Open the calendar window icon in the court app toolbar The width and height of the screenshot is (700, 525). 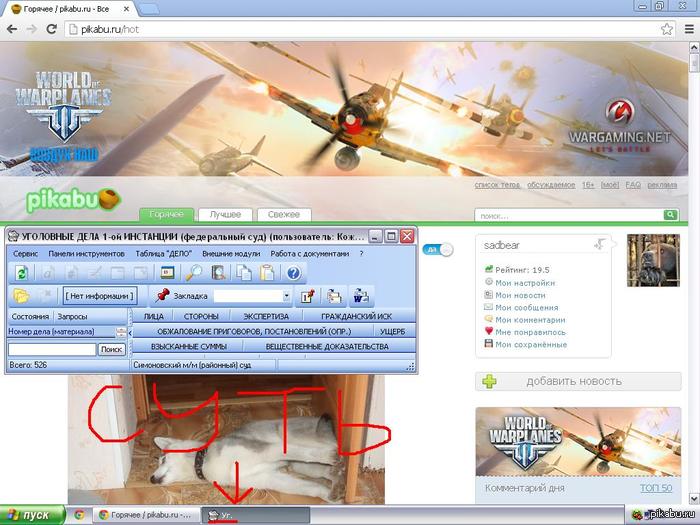point(167,272)
